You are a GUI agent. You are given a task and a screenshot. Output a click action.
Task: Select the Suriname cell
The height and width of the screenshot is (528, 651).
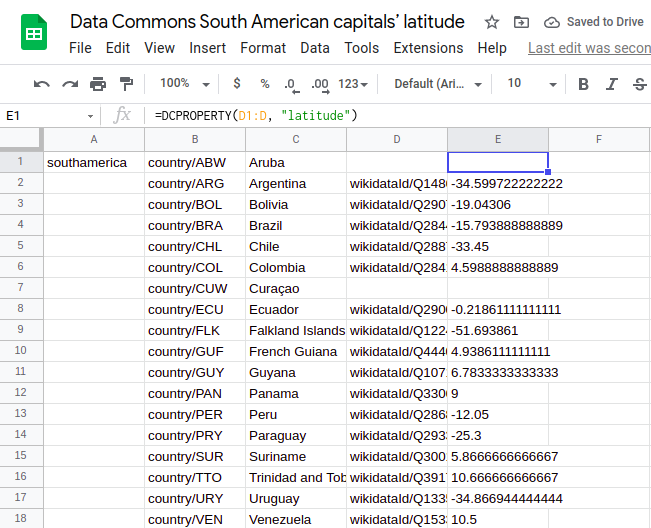coord(296,457)
